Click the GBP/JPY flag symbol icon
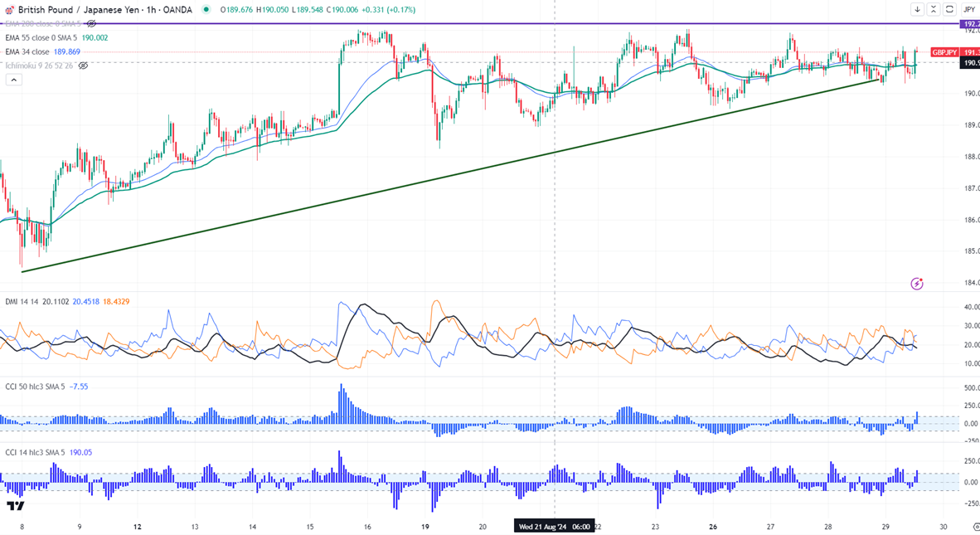Screen dimensions: 980x535 tap(9, 10)
